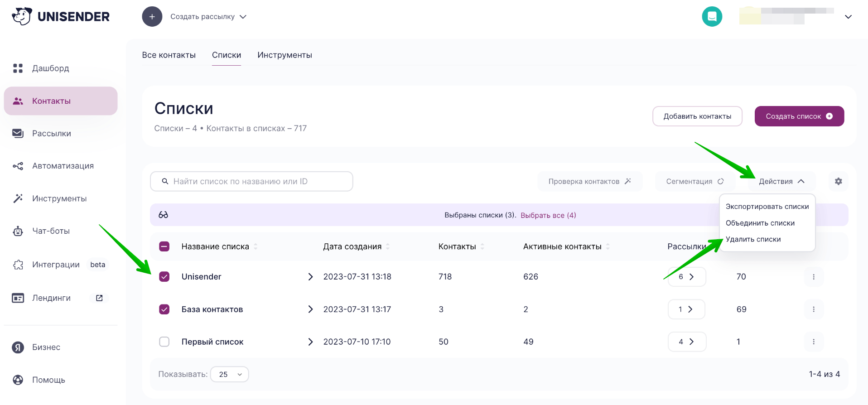The width and height of the screenshot is (868, 405).
Task: Expand the Unisender list row chevron
Action: pos(310,277)
